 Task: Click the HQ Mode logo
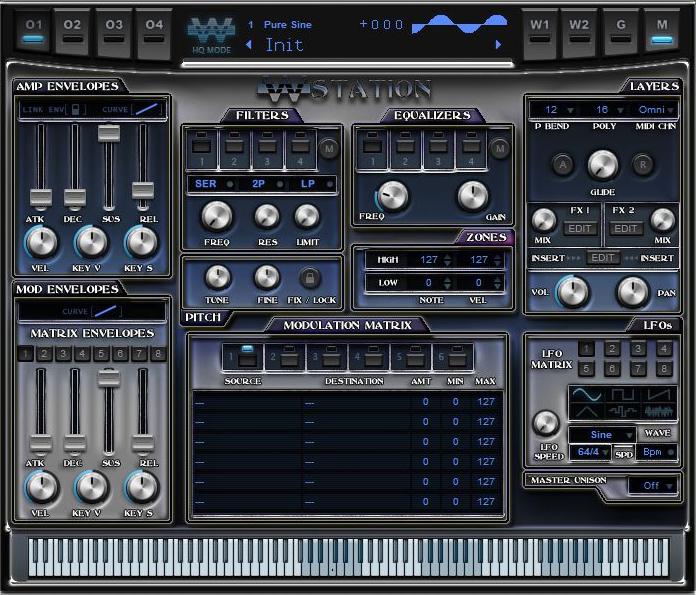tap(211, 36)
